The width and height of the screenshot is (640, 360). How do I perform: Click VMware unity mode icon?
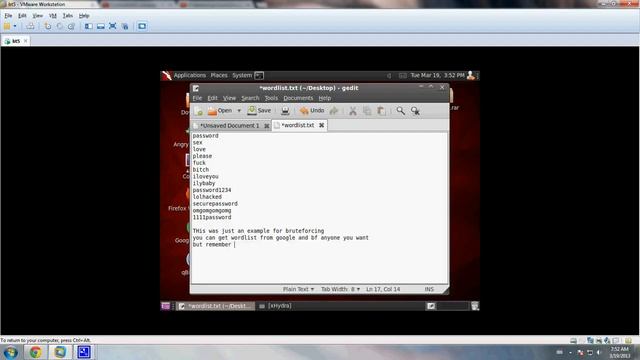125,26
